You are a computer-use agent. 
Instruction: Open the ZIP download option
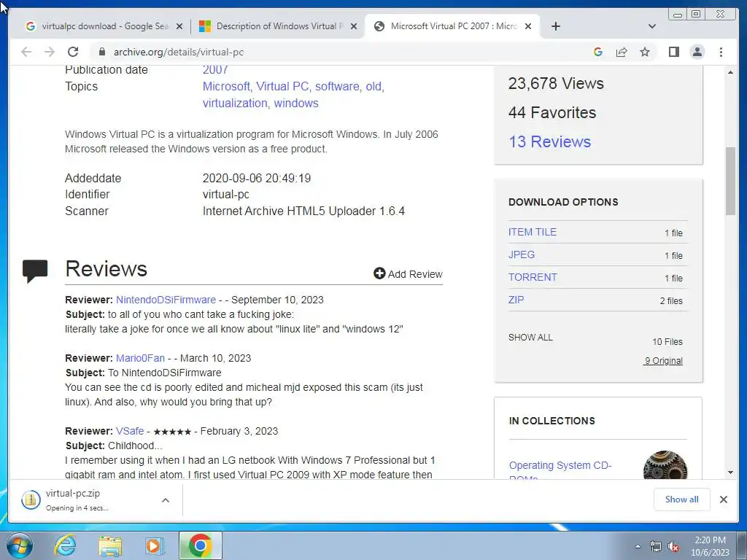point(516,300)
